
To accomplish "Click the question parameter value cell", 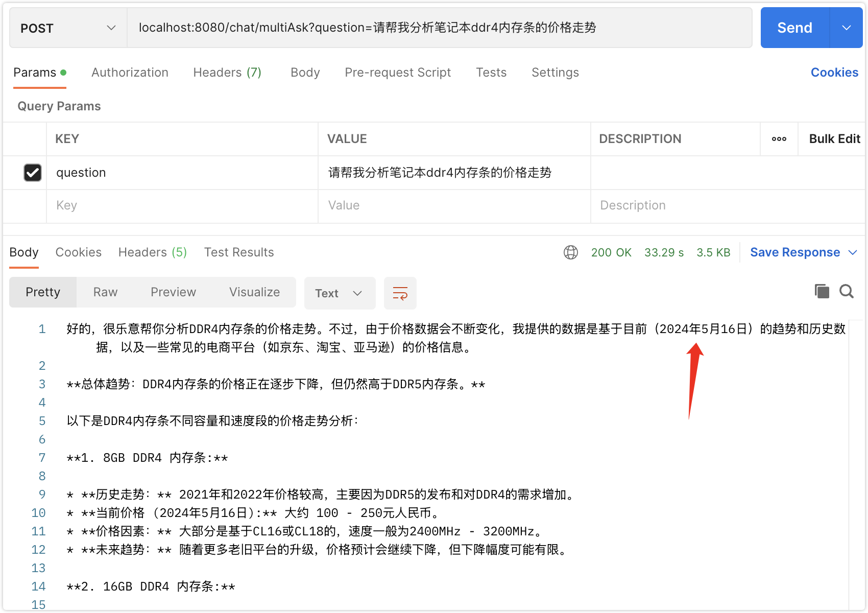I will (x=454, y=173).
